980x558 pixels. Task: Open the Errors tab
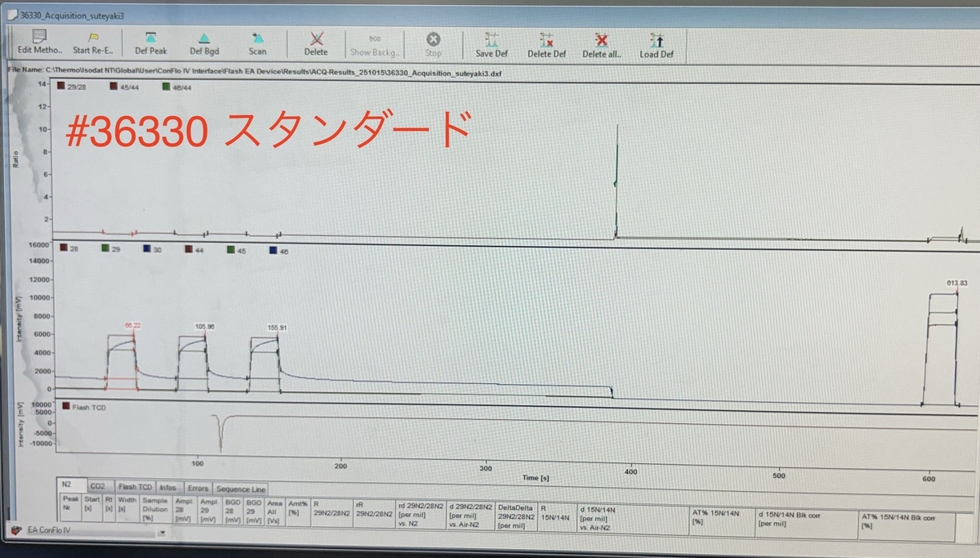(198, 488)
